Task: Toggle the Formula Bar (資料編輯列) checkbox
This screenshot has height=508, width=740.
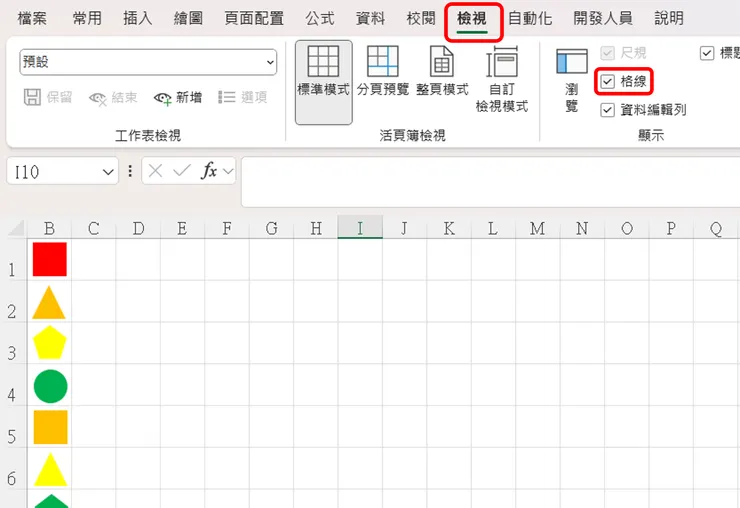Action: pyautogui.click(x=607, y=110)
